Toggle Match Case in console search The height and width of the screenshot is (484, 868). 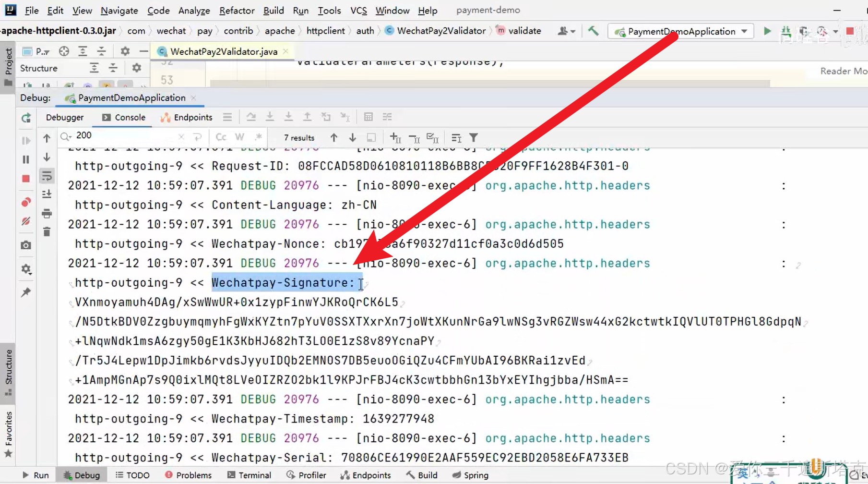(x=221, y=137)
